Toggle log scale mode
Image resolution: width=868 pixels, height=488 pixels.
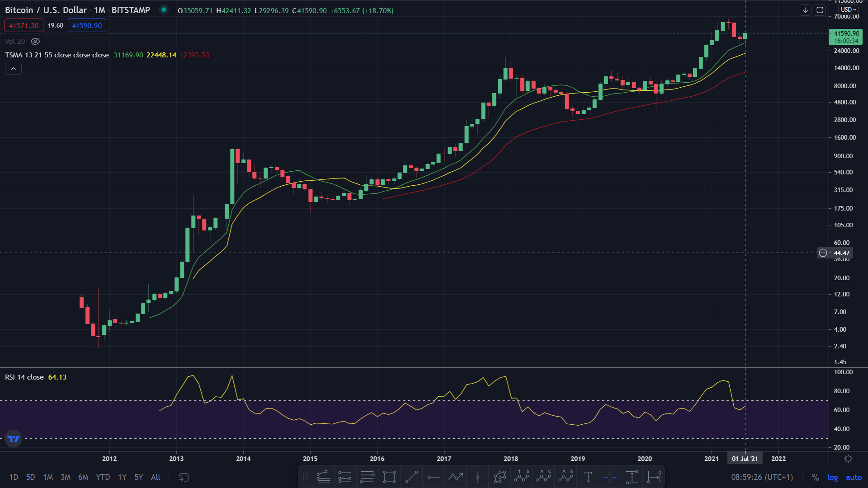(x=832, y=477)
